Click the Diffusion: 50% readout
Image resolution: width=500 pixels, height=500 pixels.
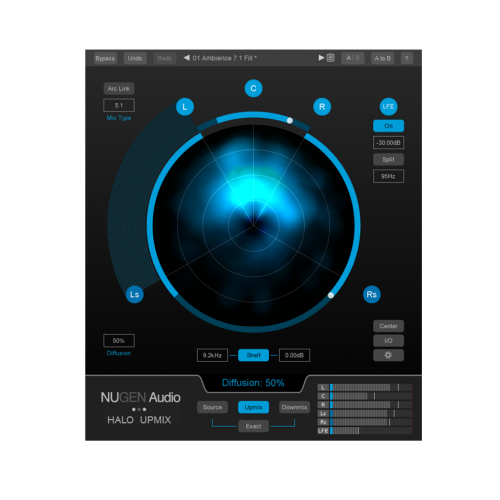click(x=253, y=383)
